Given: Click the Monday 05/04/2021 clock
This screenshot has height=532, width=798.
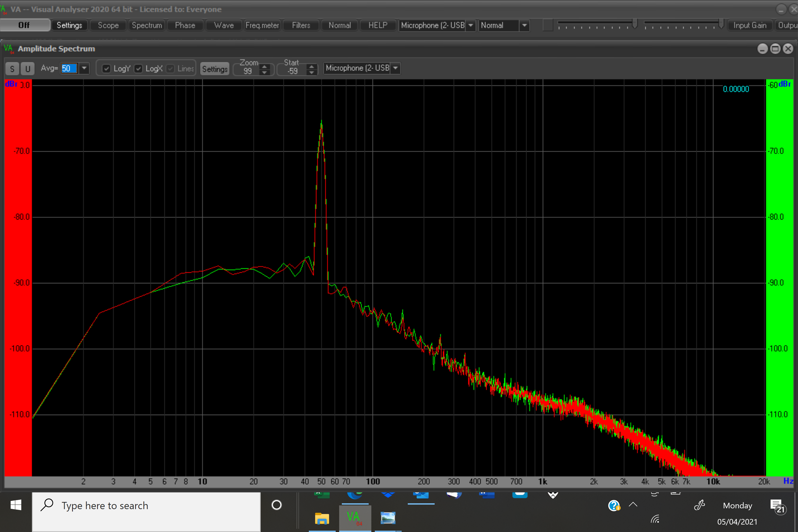Looking at the screenshot, I should pos(737,514).
